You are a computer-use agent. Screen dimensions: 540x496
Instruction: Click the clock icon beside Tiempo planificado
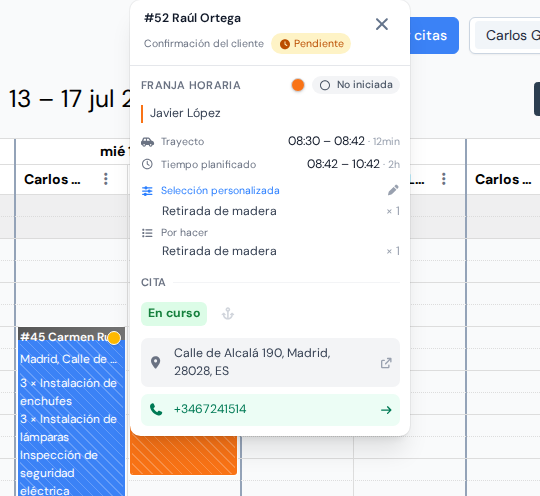click(147, 164)
